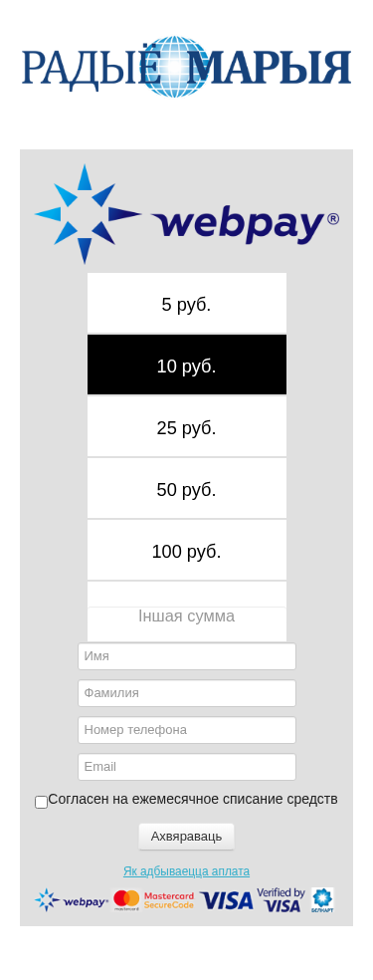Choose the 25 руб. donation amount
The height and width of the screenshot is (980, 373).
pos(187,426)
